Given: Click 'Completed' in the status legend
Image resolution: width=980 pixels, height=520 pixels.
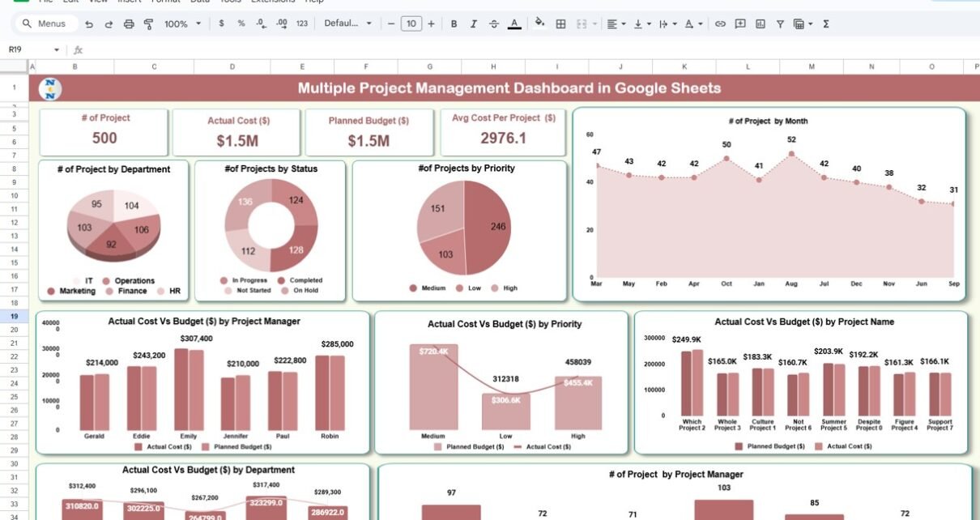Looking at the screenshot, I should 306,280.
